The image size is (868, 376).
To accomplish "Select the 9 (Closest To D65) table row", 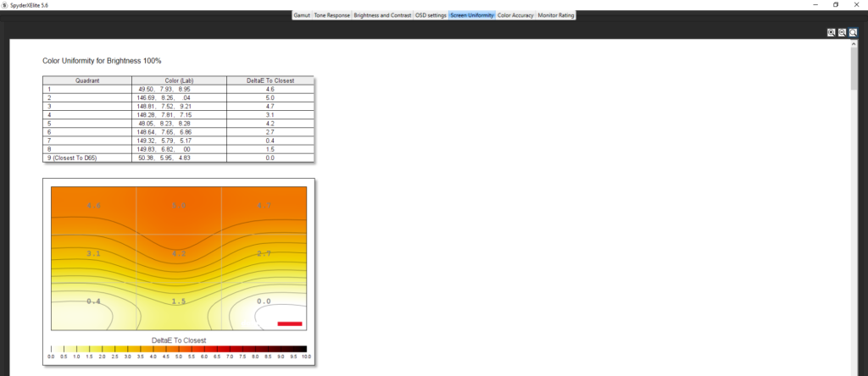I will tap(87, 158).
